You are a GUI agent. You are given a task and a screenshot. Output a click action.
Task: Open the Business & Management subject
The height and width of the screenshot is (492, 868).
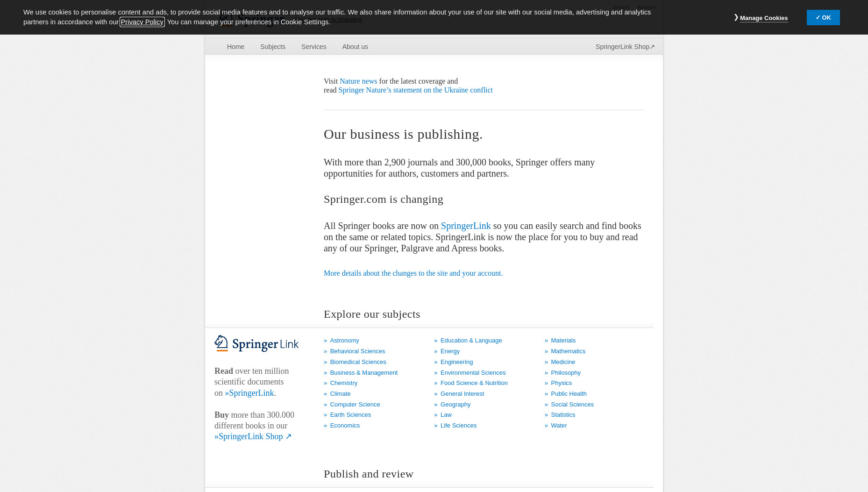click(363, 373)
